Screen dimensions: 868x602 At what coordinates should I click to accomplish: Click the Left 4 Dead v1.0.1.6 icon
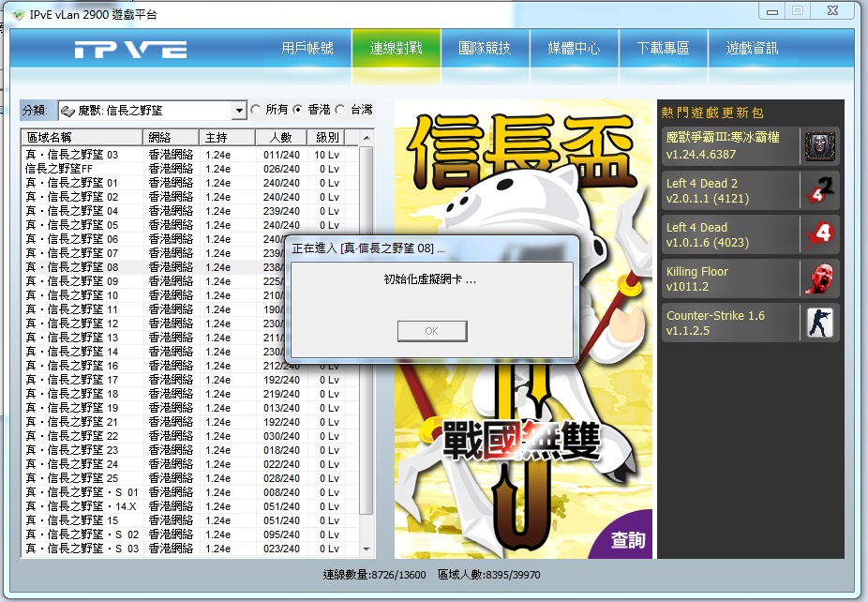(x=819, y=234)
